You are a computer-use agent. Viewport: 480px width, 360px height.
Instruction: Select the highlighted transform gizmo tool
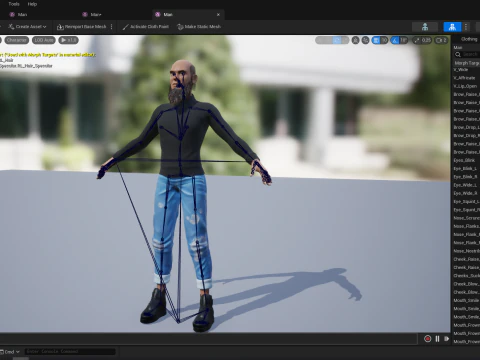tap(337, 40)
